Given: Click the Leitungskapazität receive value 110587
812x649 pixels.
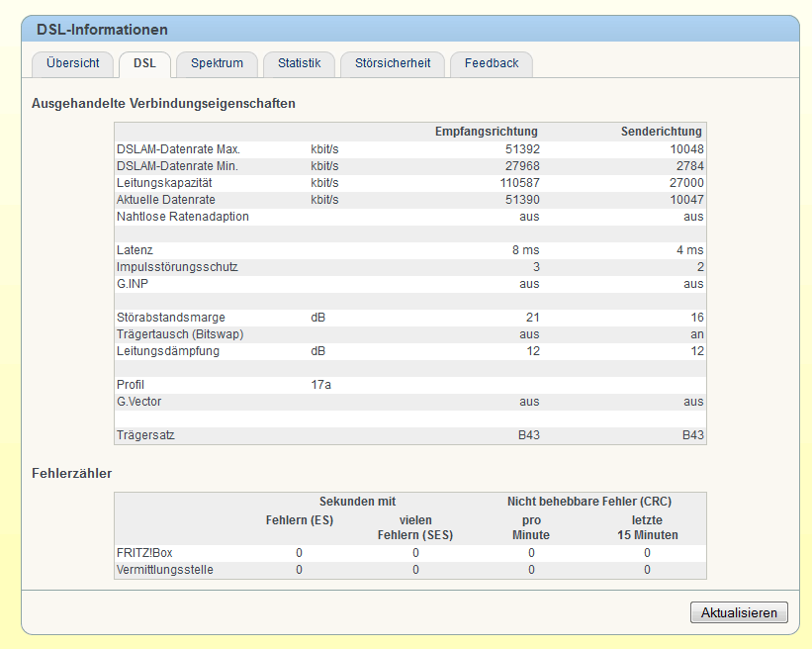Looking at the screenshot, I should (519, 183).
